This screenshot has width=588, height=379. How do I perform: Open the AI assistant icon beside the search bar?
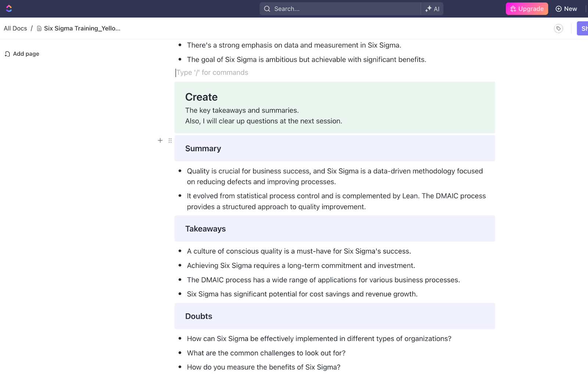pos(432,8)
